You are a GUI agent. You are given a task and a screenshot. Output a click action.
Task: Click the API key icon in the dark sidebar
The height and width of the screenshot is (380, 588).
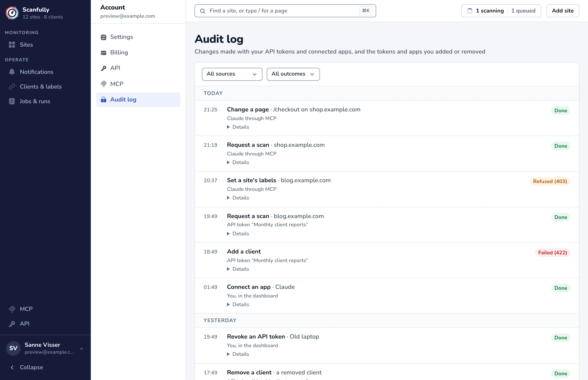(x=12, y=324)
